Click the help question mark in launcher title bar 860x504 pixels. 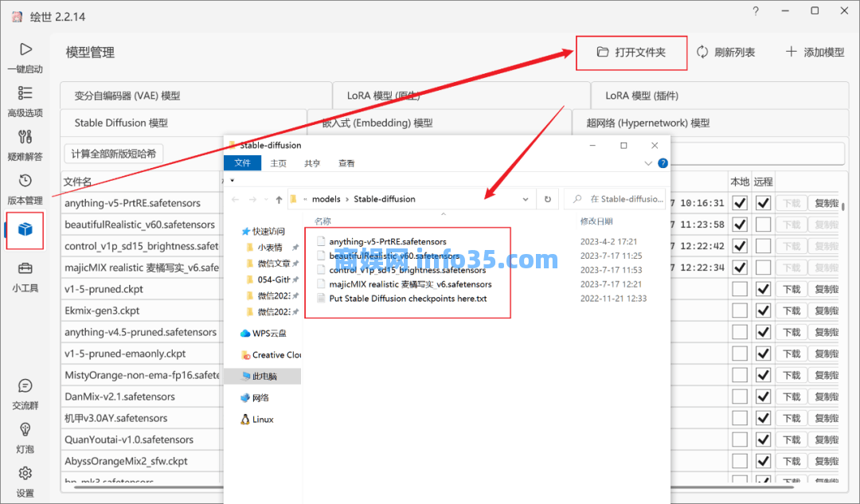click(756, 11)
